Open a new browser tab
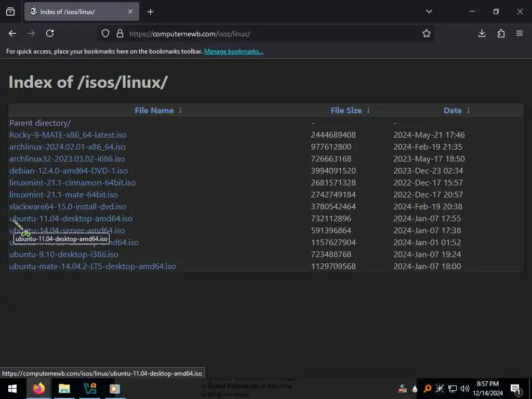The image size is (532, 399). point(150,12)
